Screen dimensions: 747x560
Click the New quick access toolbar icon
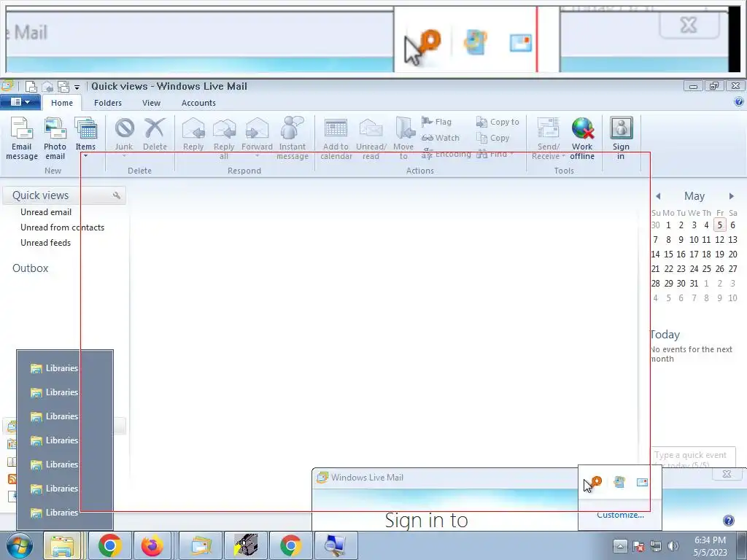(x=31, y=87)
